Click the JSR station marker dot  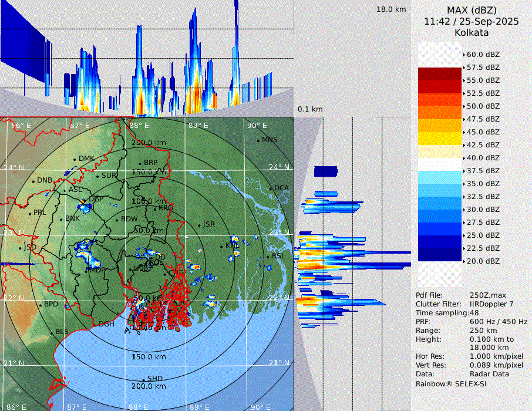(199, 225)
